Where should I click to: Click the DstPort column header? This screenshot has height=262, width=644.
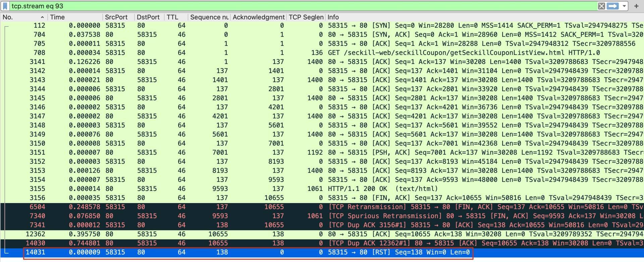pyautogui.click(x=148, y=17)
